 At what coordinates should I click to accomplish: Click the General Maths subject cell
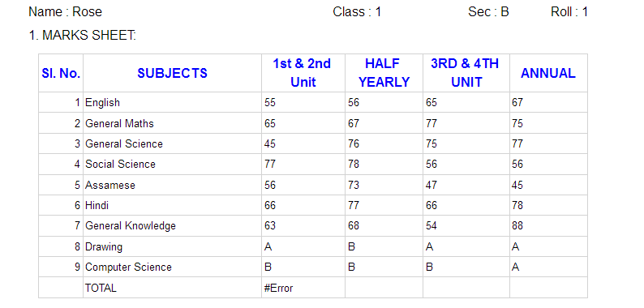point(172,123)
